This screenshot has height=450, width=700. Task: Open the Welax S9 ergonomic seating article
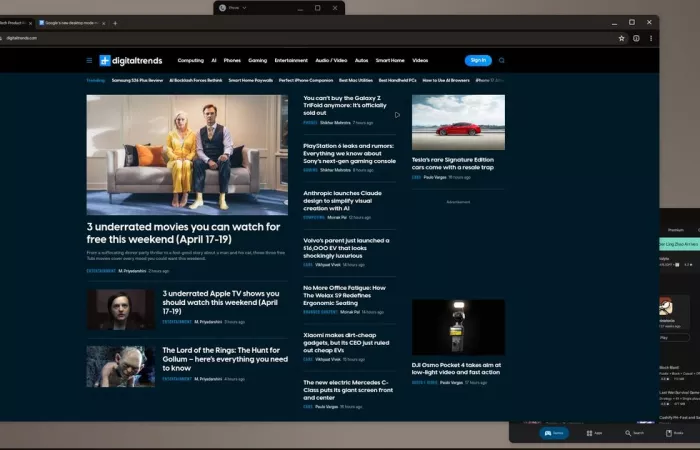(x=344, y=295)
